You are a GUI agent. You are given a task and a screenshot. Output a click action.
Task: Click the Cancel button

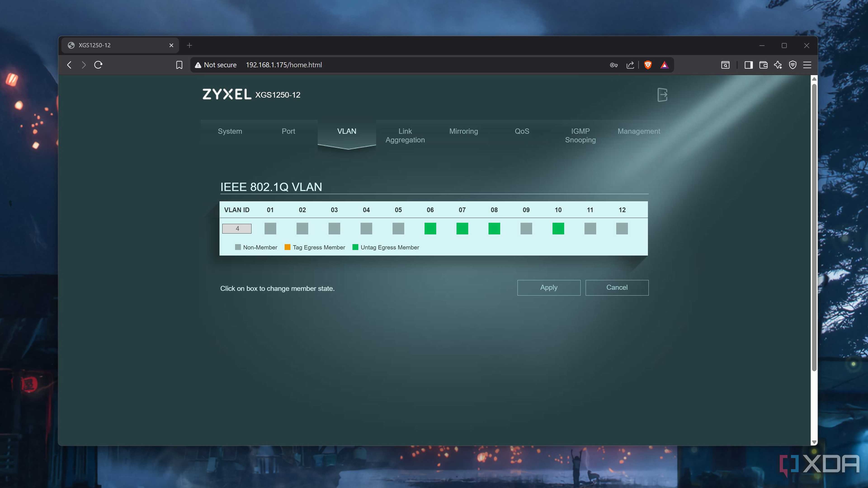coord(617,288)
